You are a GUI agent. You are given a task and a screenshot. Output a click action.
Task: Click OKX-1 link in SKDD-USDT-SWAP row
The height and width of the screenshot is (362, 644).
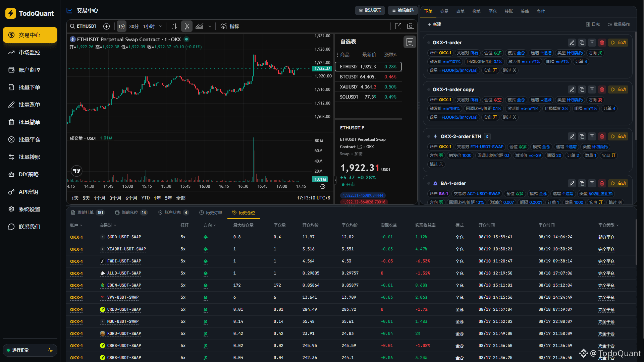[76, 237]
